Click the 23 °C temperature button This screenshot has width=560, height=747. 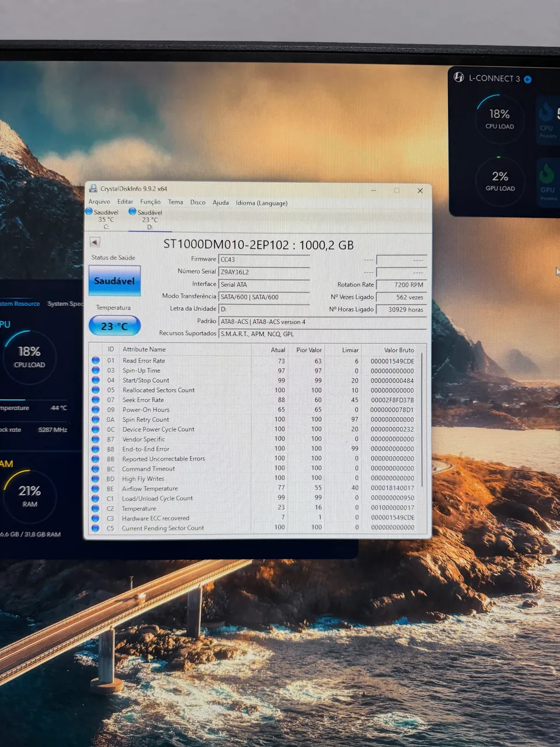[x=114, y=326]
